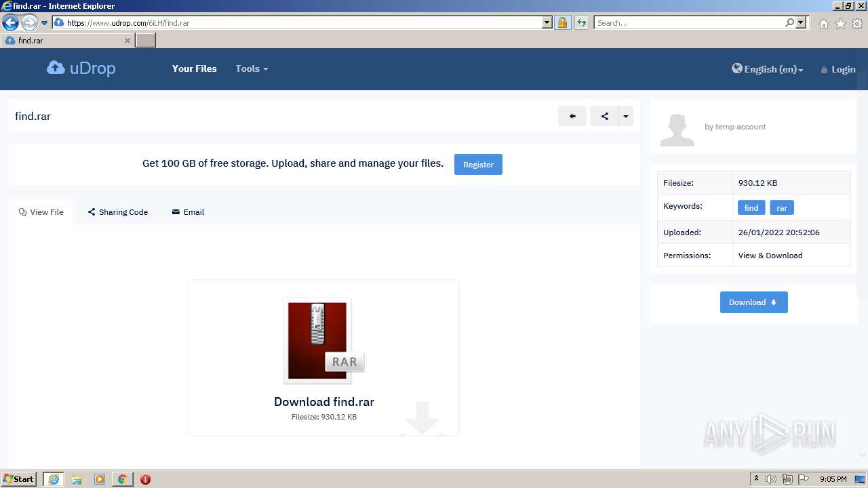Open the Windows Start button
This screenshot has width=868, height=488.
(19, 479)
